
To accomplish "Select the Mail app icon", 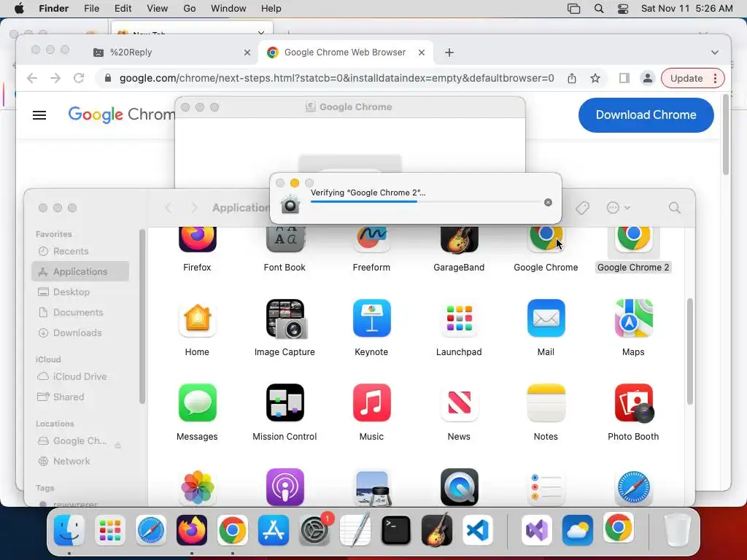I will point(546,318).
